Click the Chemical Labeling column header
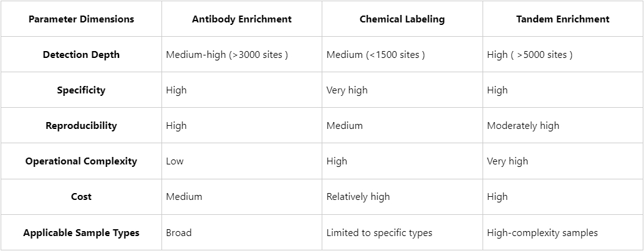Viewport: 644px width, 251px height. coord(402,19)
